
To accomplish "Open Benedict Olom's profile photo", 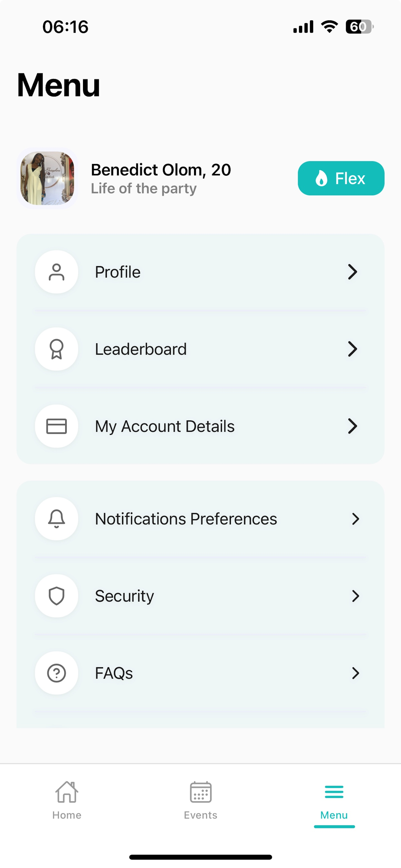I will click(47, 178).
